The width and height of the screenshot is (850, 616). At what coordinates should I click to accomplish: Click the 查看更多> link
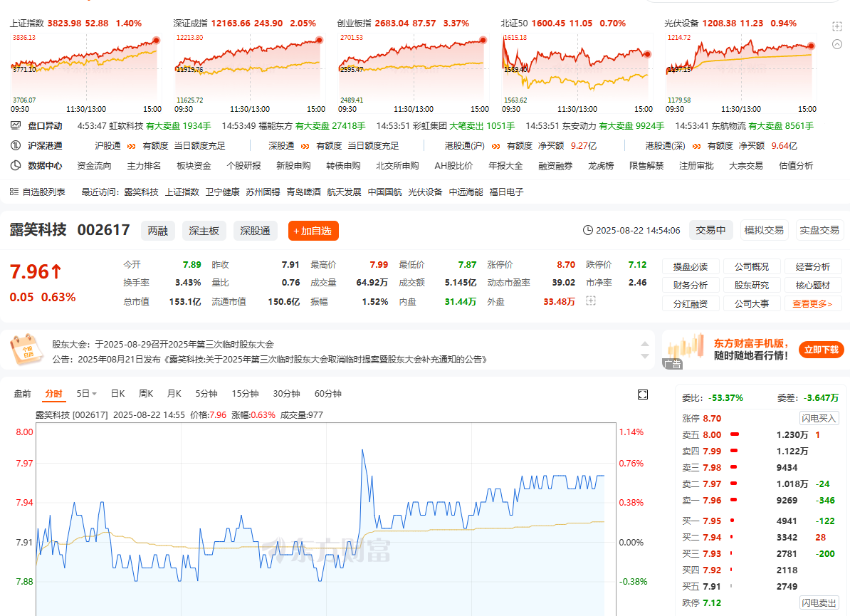click(x=812, y=303)
